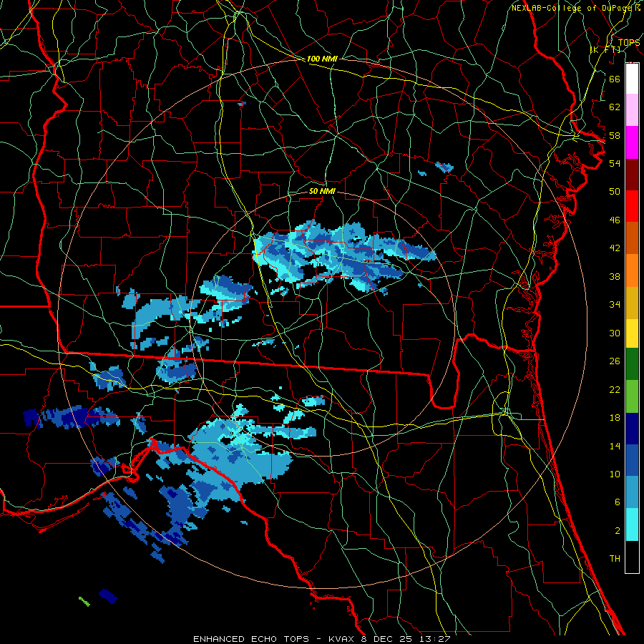Click the '58' legend value
Screen dimensions: 644x644
click(x=615, y=135)
